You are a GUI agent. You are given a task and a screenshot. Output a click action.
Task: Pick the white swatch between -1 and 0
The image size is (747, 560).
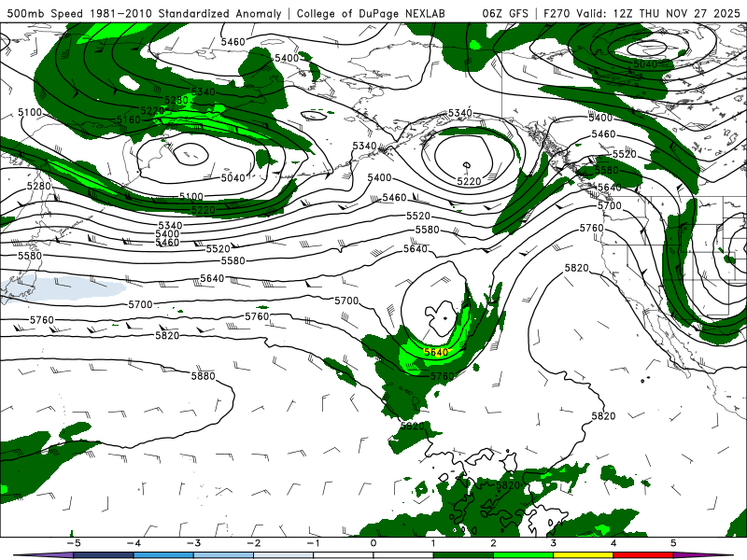point(343,555)
